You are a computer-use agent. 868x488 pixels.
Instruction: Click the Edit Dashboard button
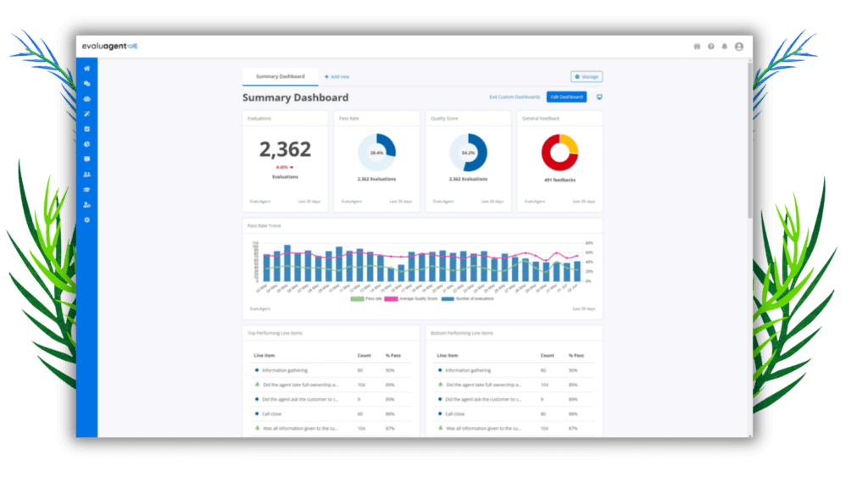point(566,97)
